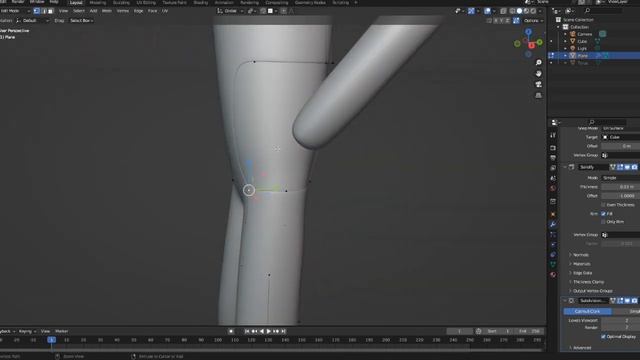Viewport: 640px width, 360px height.
Task: Open the Mesh menu
Action: click(x=107, y=11)
